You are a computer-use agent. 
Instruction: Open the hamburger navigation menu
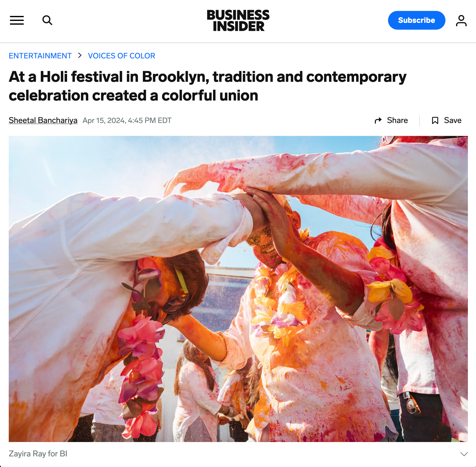17,20
